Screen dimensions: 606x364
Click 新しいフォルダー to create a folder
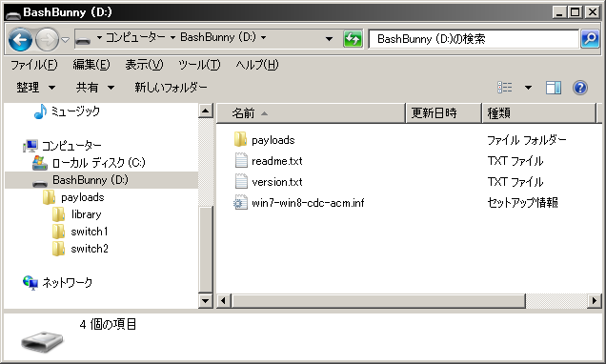point(171,88)
